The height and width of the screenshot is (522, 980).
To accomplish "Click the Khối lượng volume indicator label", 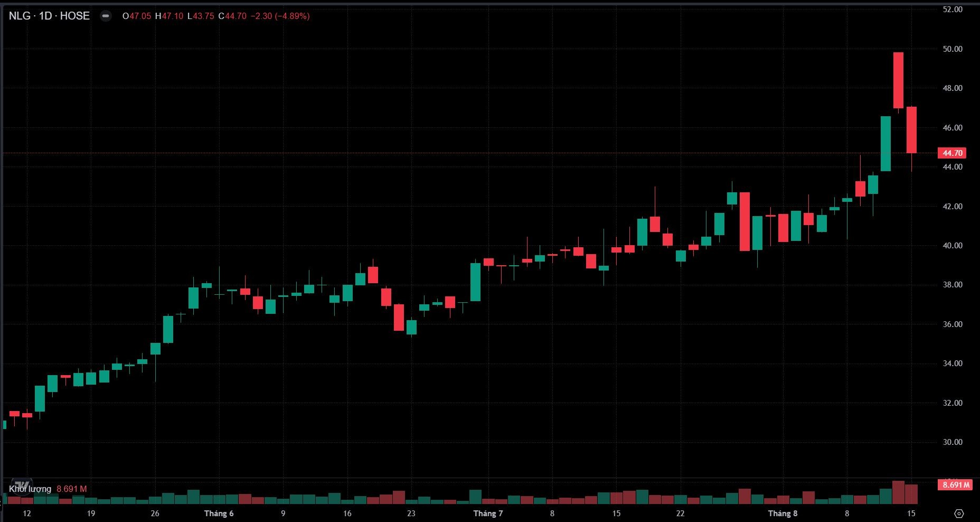I will pos(30,489).
